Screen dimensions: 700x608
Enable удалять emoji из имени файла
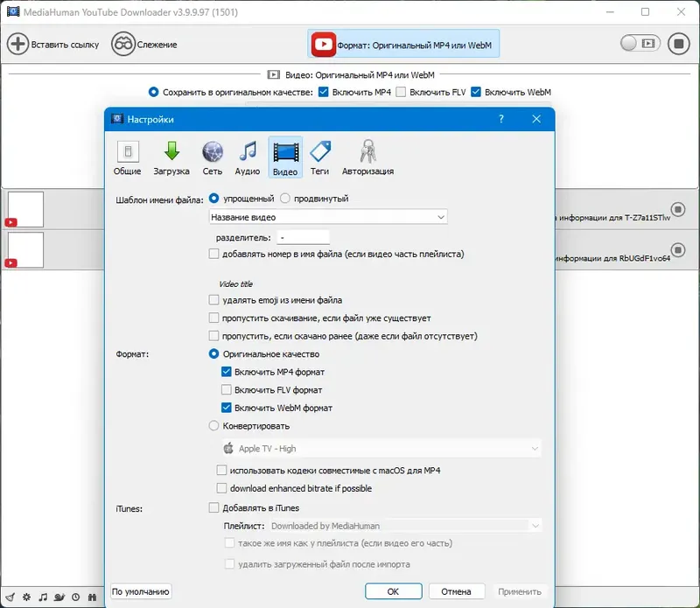(213, 300)
